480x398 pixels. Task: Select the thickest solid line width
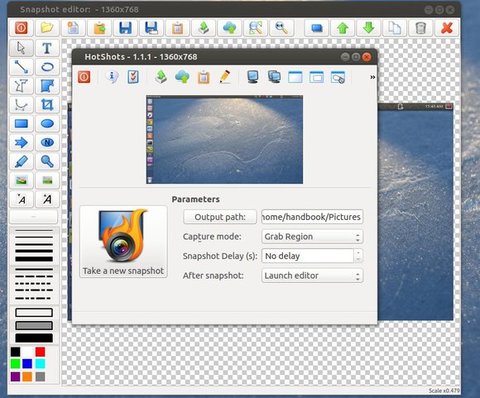[x=34, y=259]
